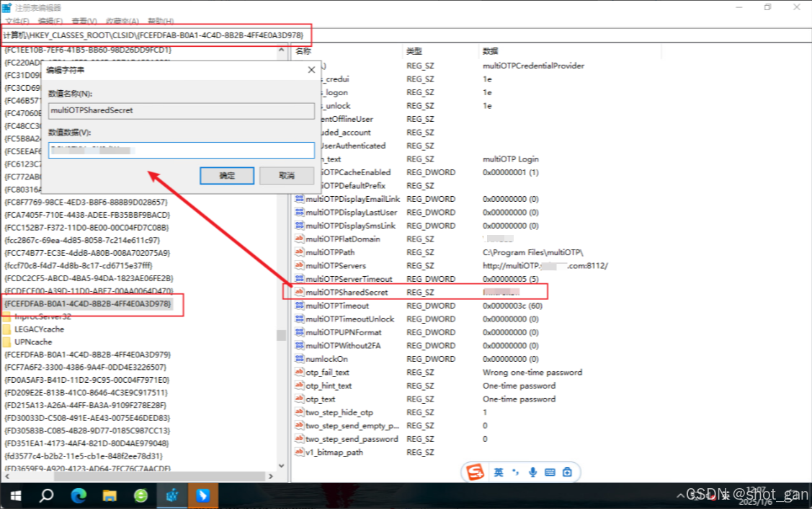Click the tree pane vertical scrollbar thumb

click(281, 335)
